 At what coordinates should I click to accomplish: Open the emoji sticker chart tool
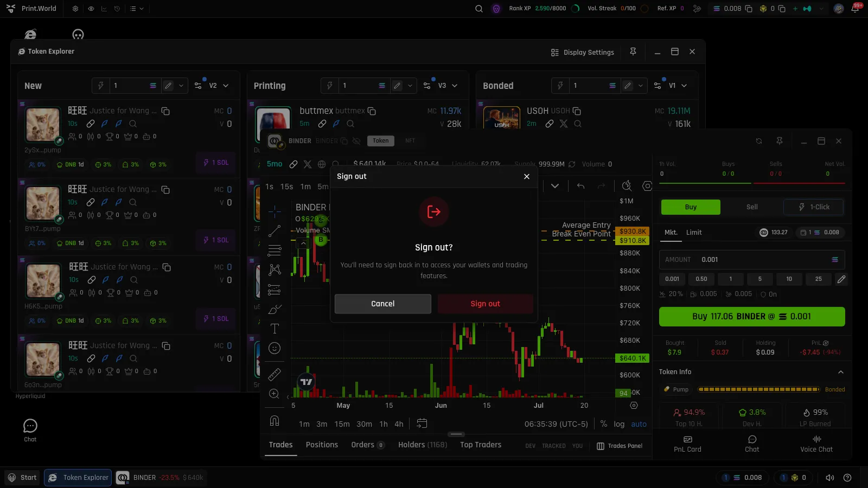(275, 348)
